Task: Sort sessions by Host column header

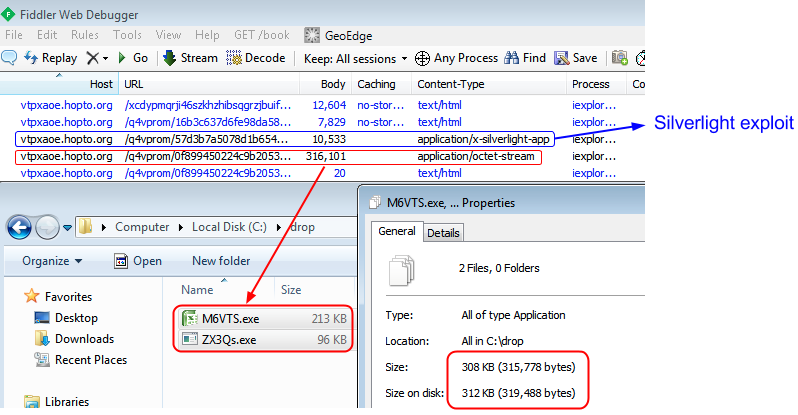Action: point(59,84)
